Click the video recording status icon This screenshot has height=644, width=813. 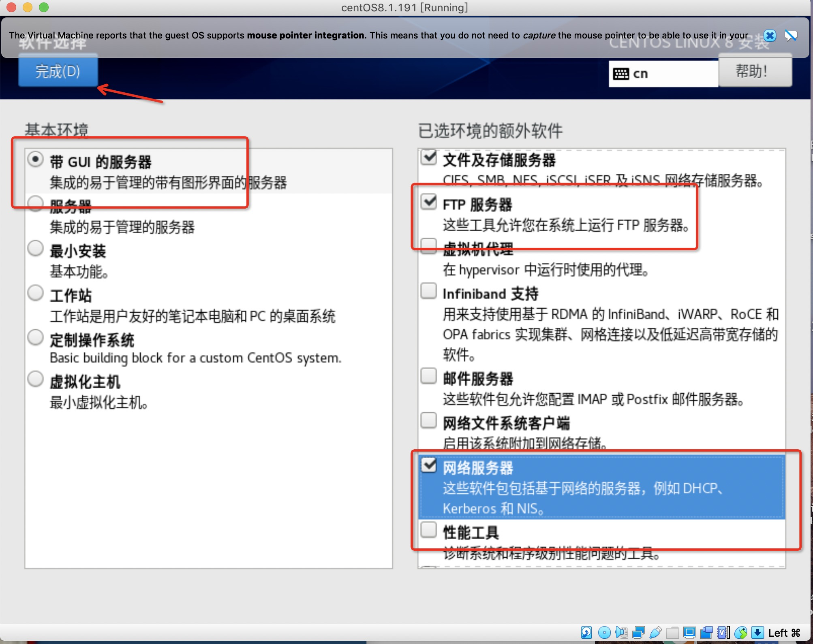tap(706, 633)
